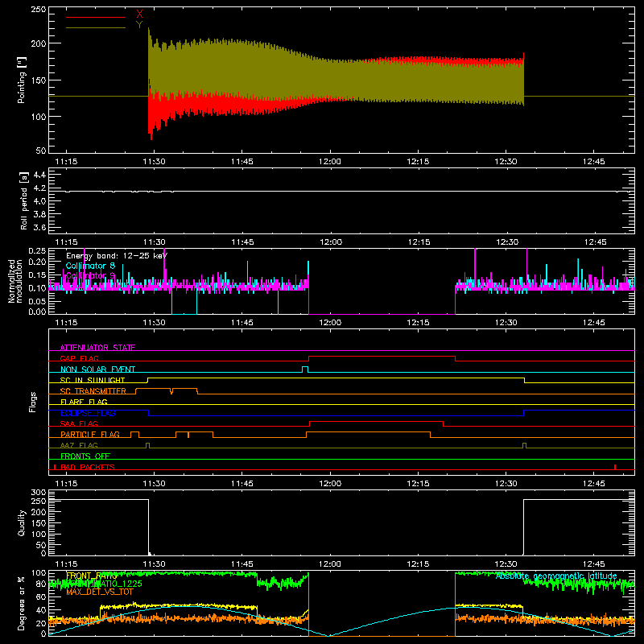
Task: Click 12:00 time label under Pointing plot
Action: coord(330,162)
